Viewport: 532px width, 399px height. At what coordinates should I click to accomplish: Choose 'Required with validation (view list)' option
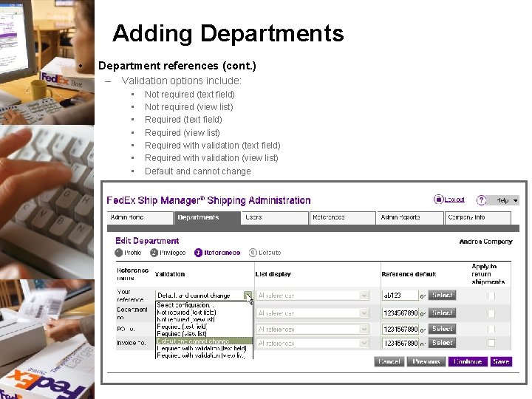tap(204, 355)
